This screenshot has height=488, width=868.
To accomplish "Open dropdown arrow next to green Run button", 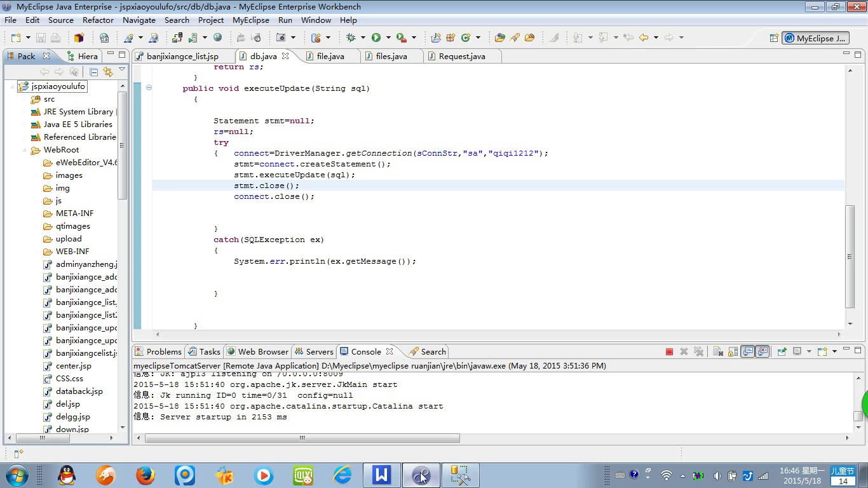I will click(388, 37).
